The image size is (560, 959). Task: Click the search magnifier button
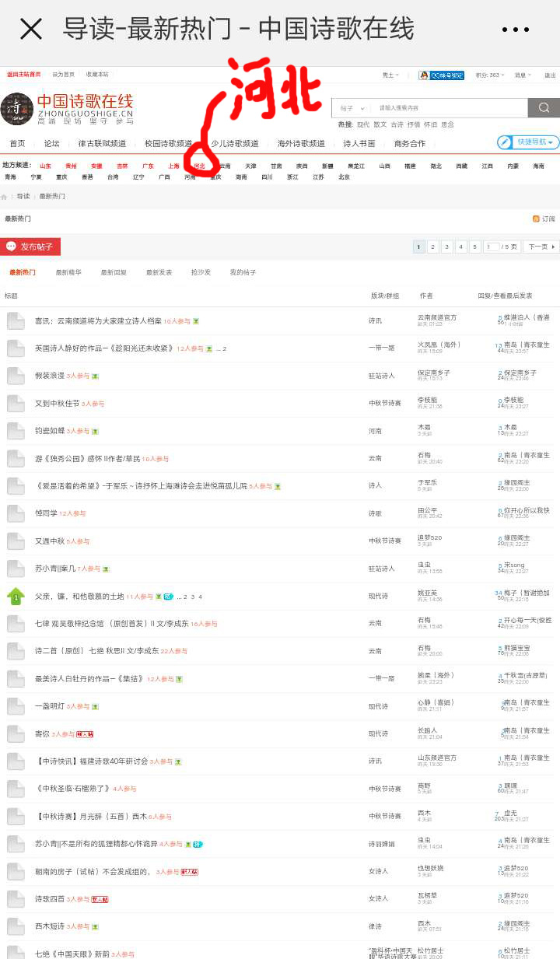[544, 107]
